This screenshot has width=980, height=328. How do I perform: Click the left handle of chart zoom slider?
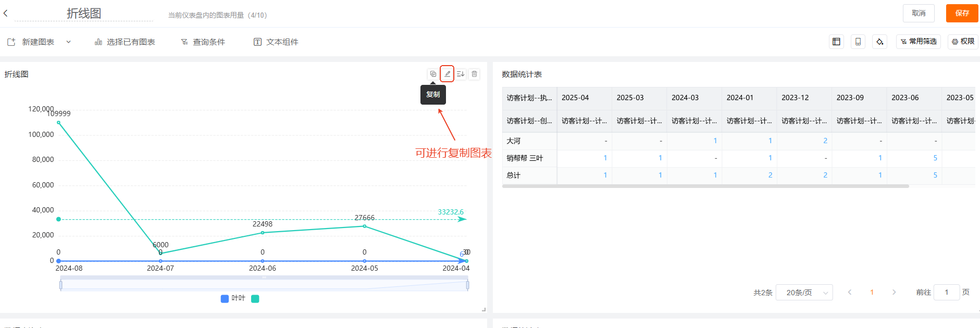pos(61,285)
